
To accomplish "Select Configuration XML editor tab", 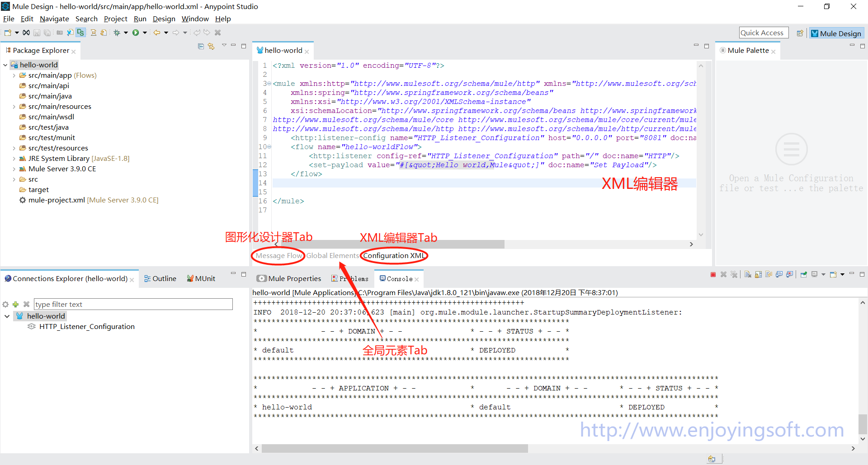I will click(x=394, y=255).
